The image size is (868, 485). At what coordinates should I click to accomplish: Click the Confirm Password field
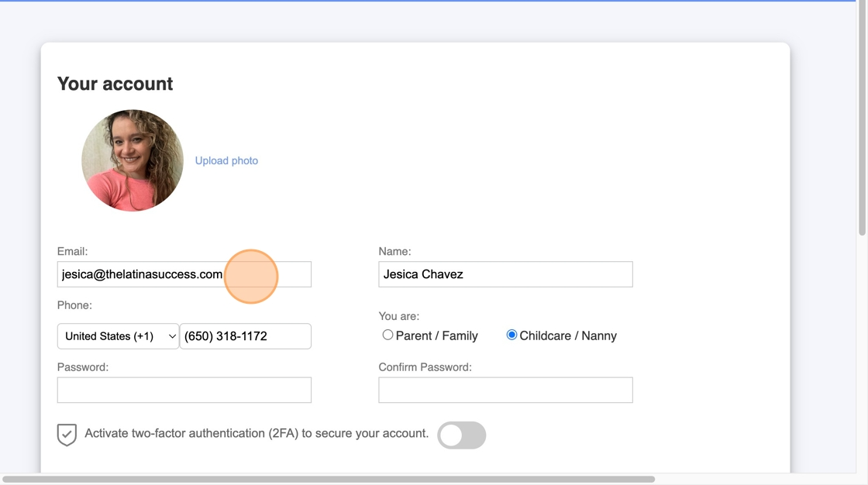pyautogui.click(x=505, y=390)
